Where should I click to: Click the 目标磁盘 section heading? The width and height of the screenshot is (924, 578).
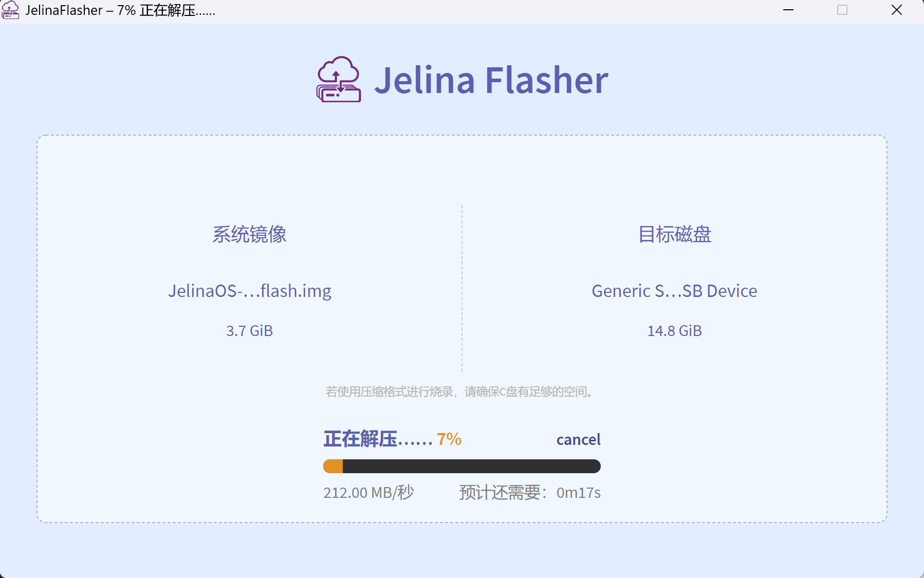674,234
